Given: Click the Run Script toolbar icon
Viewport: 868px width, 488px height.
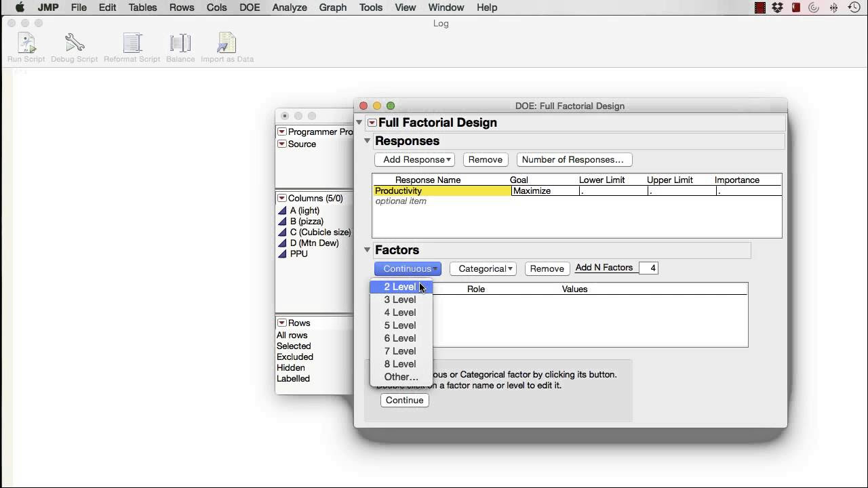Looking at the screenshot, I should coord(26,43).
